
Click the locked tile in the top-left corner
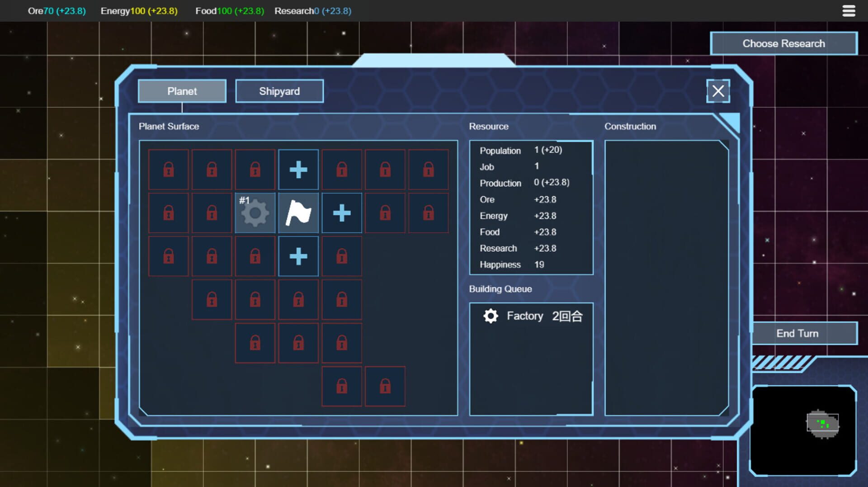point(168,169)
